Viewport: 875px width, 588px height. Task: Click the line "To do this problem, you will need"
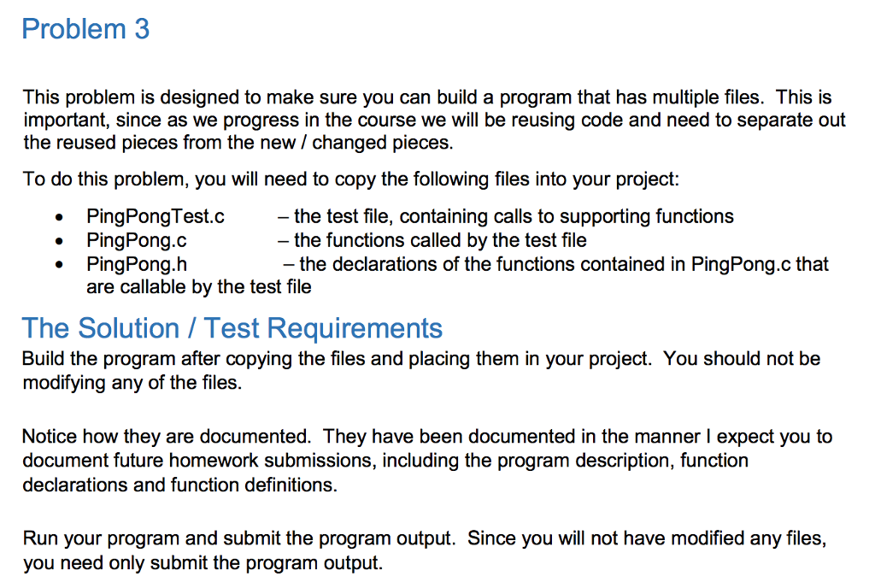coord(350,180)
